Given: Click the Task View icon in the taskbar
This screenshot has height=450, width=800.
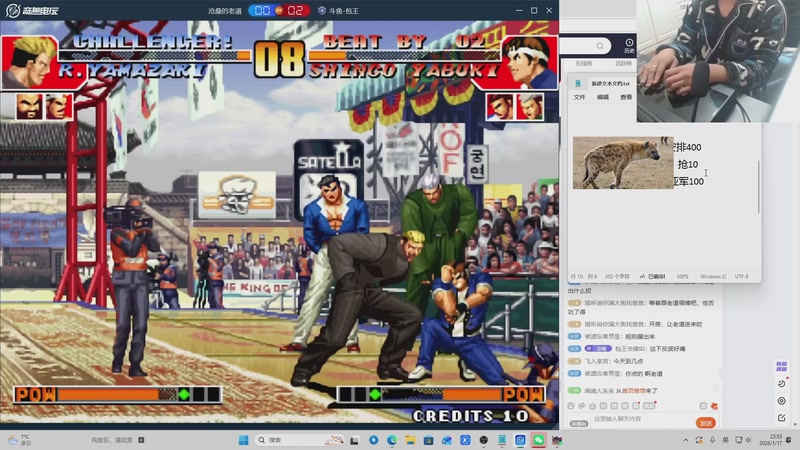Looking at the screenshot, I should tap(355, 440).
